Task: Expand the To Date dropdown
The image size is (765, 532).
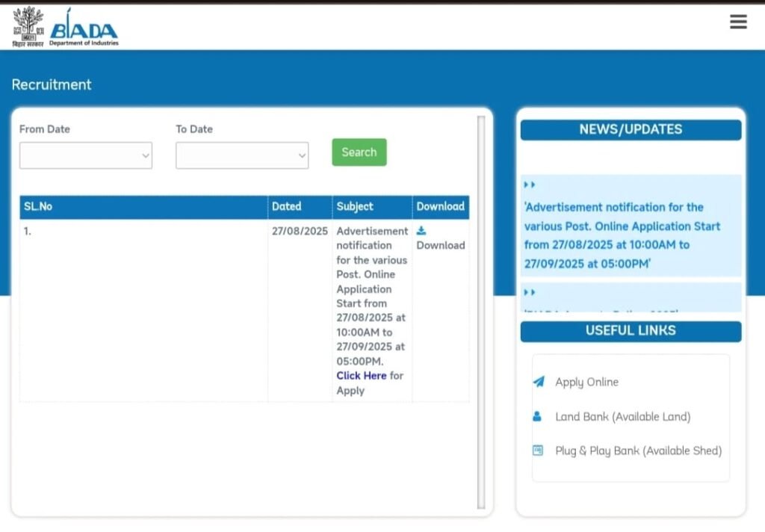Action: click(242, 155)
